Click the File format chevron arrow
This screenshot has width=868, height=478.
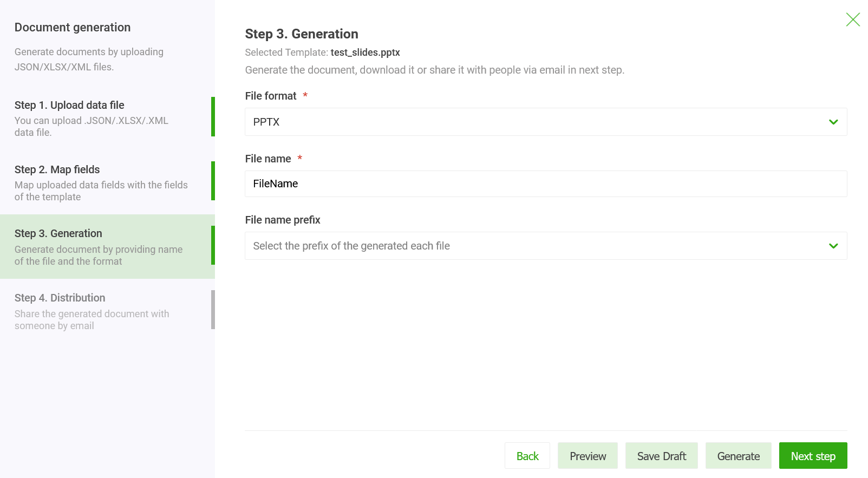pos(833,122)
